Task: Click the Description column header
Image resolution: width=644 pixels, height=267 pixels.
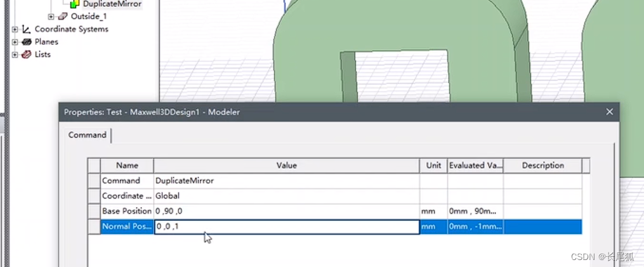Action: [x=542, y=166]
